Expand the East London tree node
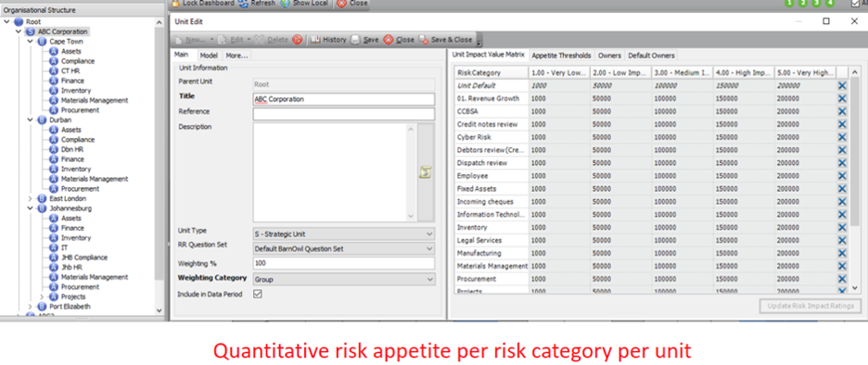Screen dimensions: 868x365 point(30,198)
